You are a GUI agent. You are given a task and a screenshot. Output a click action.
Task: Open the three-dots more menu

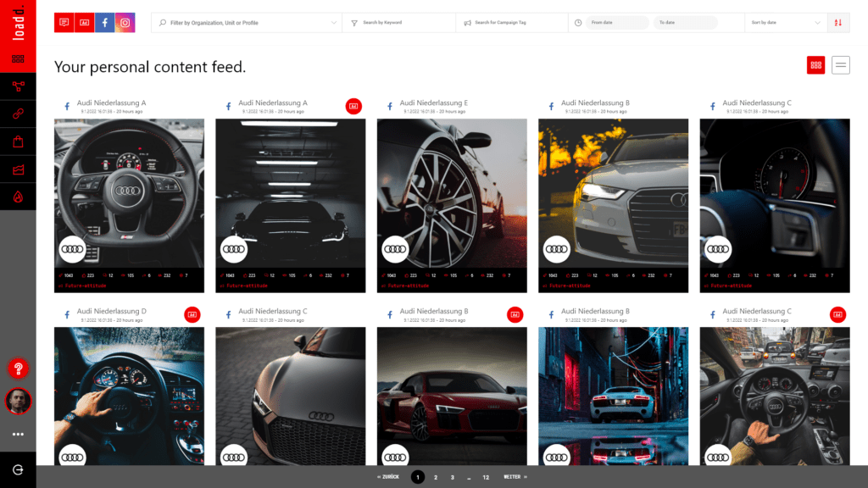click(x=18, y=435)
